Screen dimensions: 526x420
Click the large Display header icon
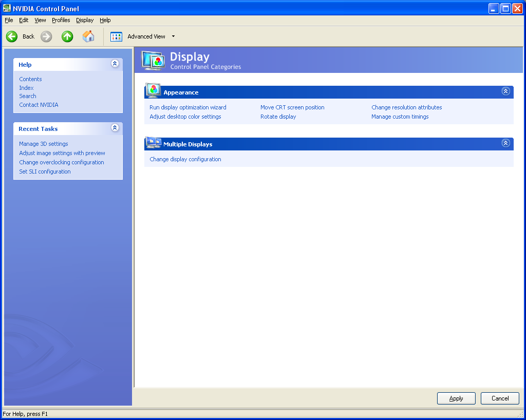tap(153, 61)
